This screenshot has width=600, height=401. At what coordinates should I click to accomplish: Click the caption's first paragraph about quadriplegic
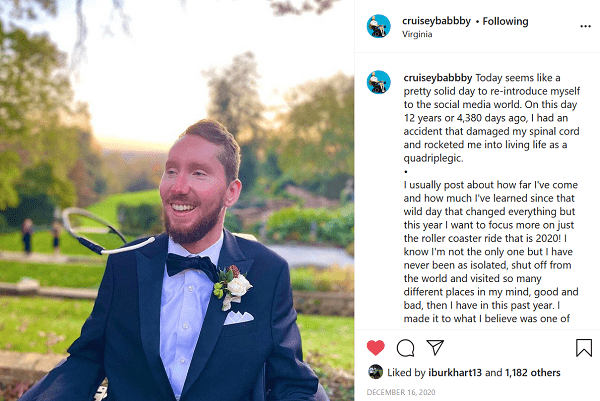coord(492,118)
